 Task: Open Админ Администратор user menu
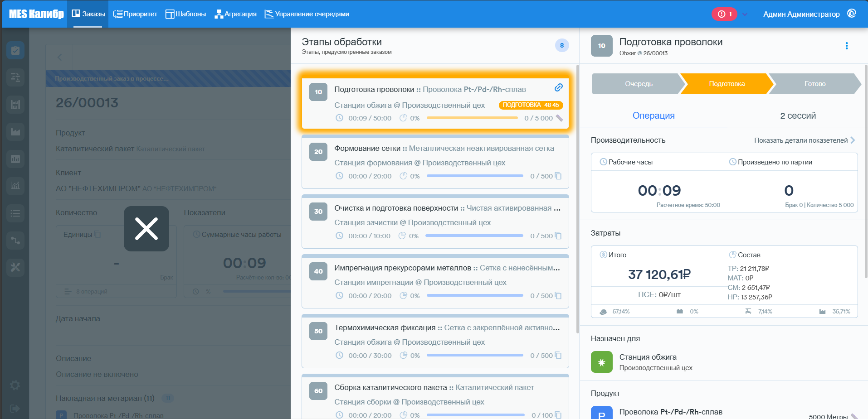[x=801, y=14]
